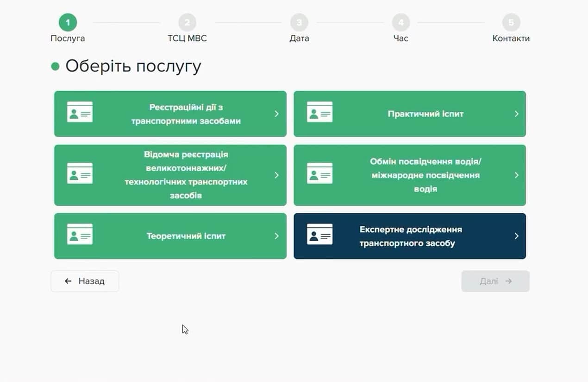Go to step 1 circle Послуга
Screen dimensions: 588x382
[68, 22]
